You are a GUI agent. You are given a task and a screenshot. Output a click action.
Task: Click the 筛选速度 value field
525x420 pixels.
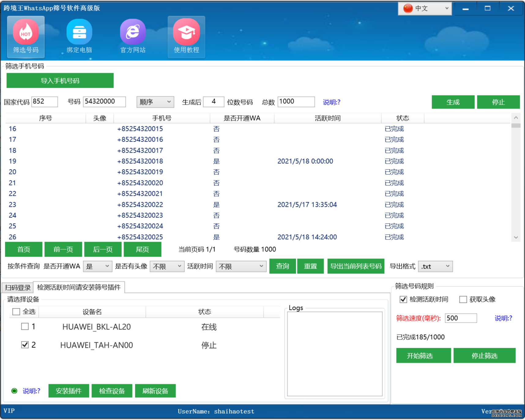(461, 318)
